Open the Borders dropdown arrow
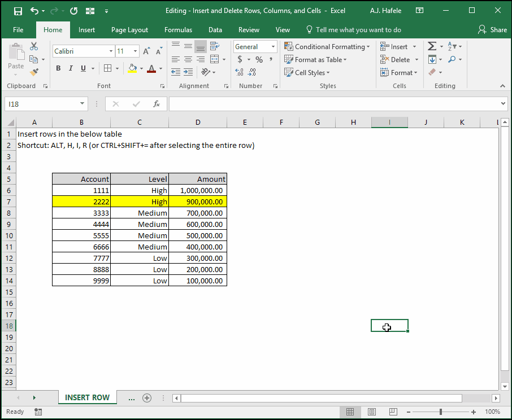The width and height of the screenshot is (512, 420). [117, 68]
